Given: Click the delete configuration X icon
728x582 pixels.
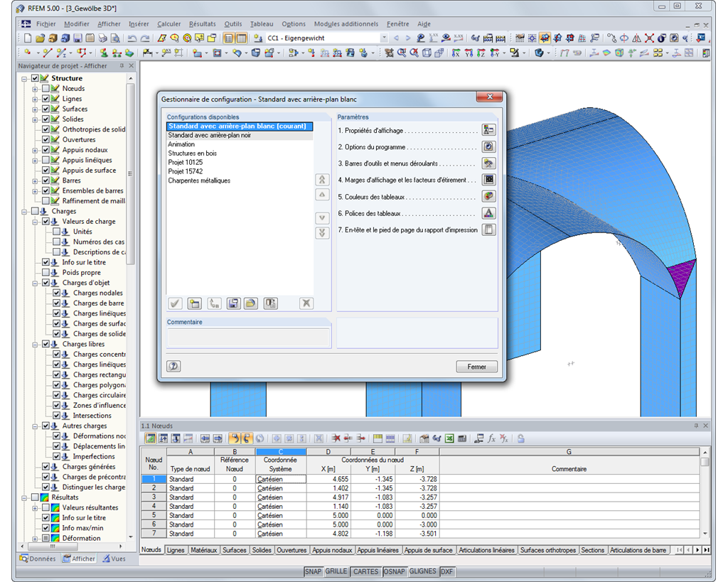Looking at the screenshot, I should 306,303.
